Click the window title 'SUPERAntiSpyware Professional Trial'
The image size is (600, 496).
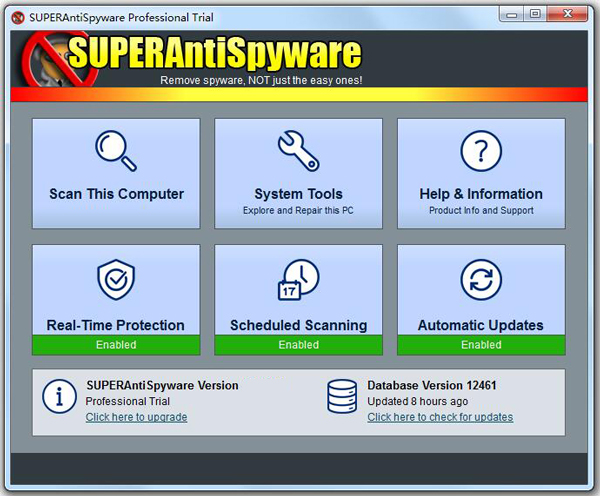point(121,18)
